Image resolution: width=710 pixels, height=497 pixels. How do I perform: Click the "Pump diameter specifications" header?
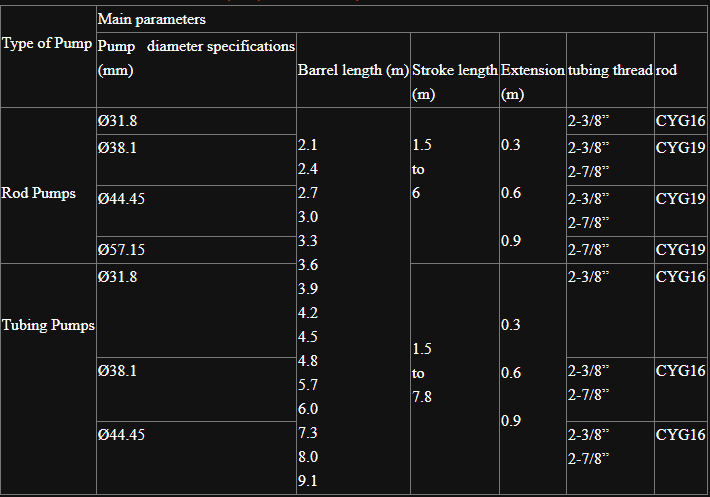196,58
